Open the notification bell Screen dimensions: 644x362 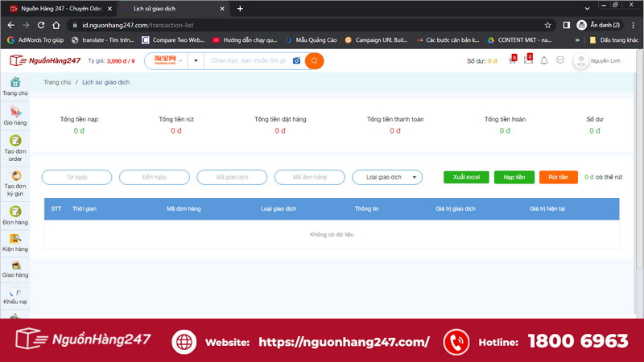tap(544, 61)
